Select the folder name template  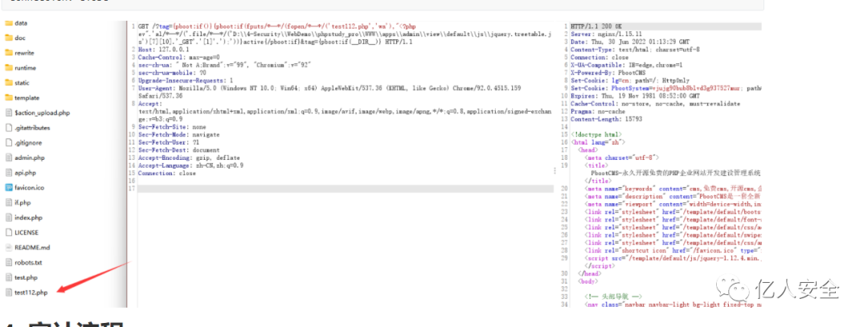(x=27, y=98)
